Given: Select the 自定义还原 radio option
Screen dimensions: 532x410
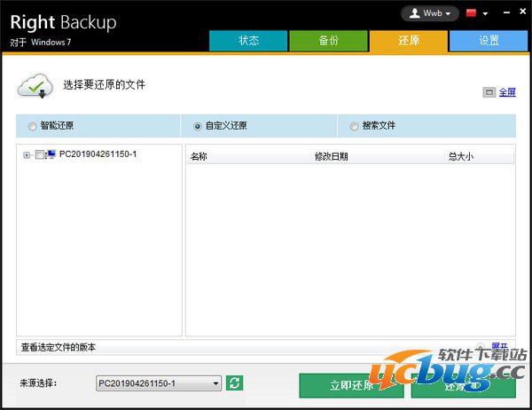Looking at the screenshot, I should (x=198, y=126).
